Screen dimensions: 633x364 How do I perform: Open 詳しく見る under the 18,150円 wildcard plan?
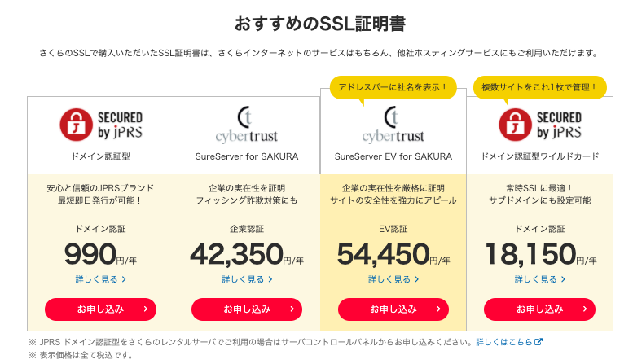click(539, 279)
